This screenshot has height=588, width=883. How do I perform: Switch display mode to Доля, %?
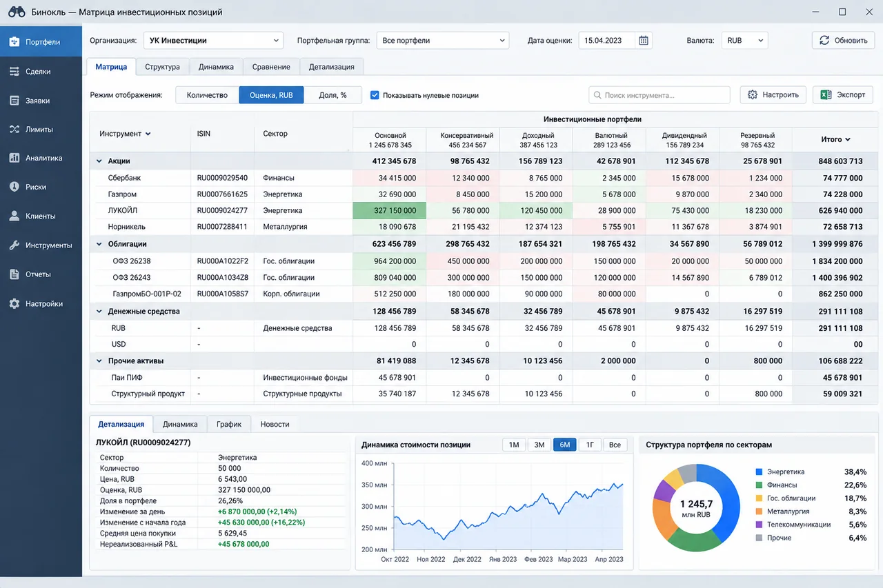pos(333,95)
